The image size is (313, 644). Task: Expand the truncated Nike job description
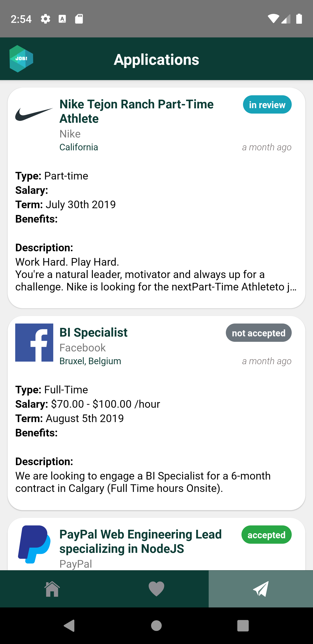tap(156, 274)
